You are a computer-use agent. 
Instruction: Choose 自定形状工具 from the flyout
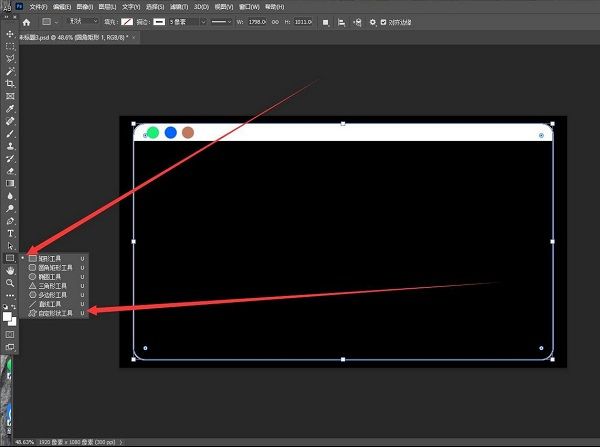click(x=56, y=313)
